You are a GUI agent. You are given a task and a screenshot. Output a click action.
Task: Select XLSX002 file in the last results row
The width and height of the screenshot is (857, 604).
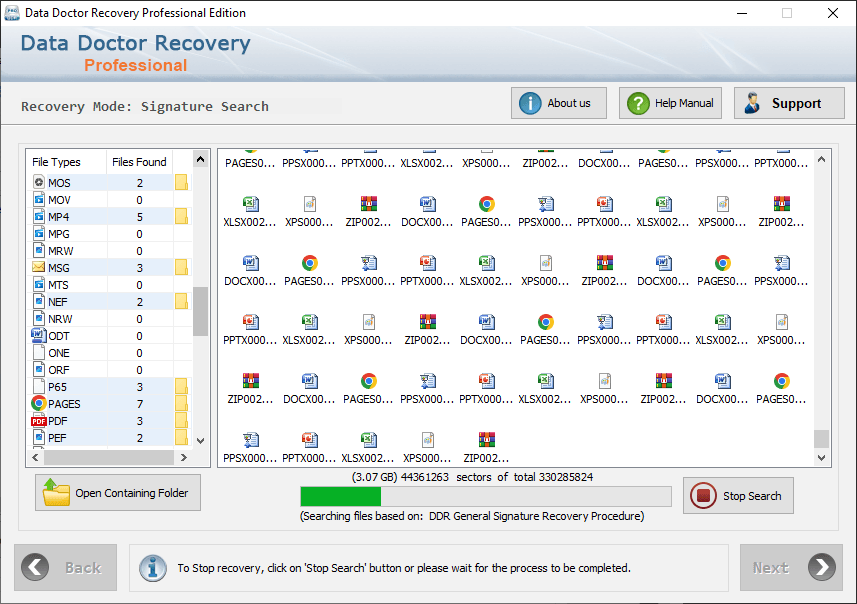click(x=368, y=448)
